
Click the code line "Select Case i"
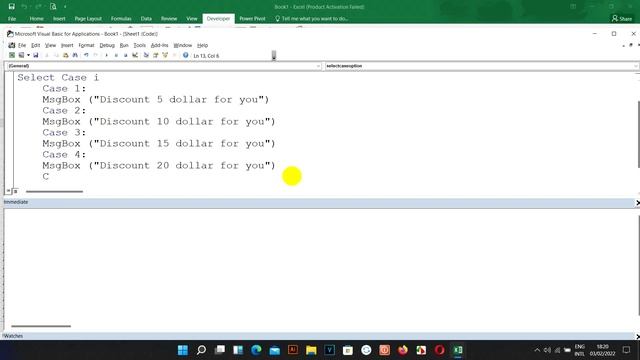58,78
